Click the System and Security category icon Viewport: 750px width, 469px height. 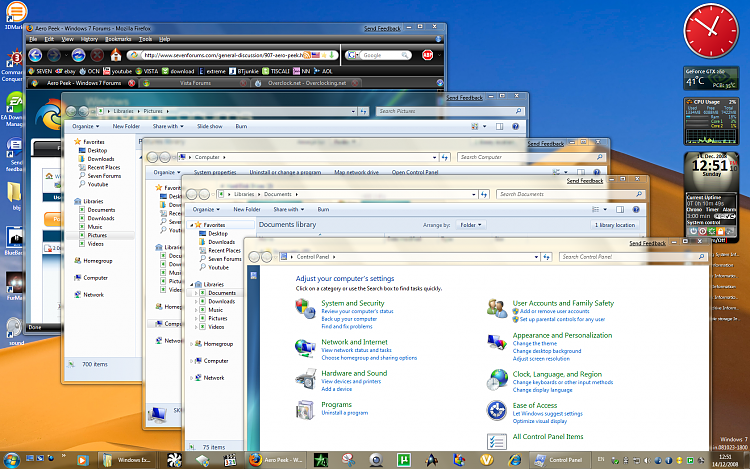click(305, 308)
